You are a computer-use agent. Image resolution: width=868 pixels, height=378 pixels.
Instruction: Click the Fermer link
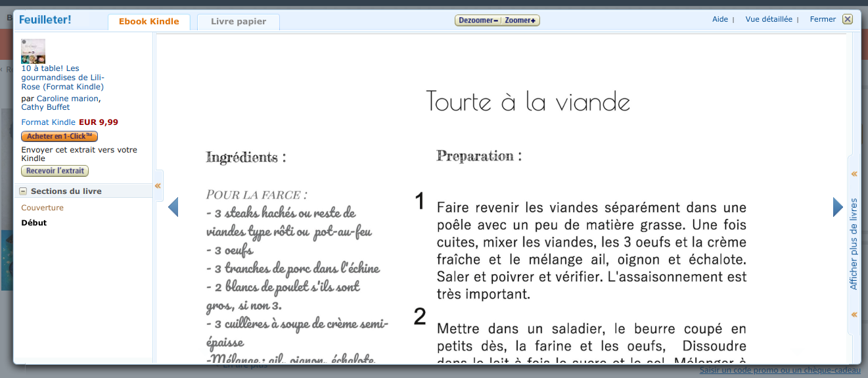[823, 19]
